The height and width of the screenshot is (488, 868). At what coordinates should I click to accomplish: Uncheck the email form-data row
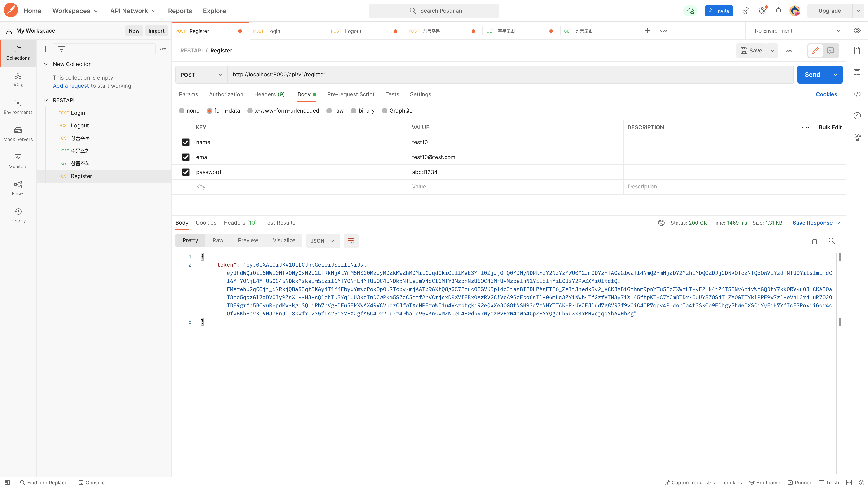coord(186,157)
